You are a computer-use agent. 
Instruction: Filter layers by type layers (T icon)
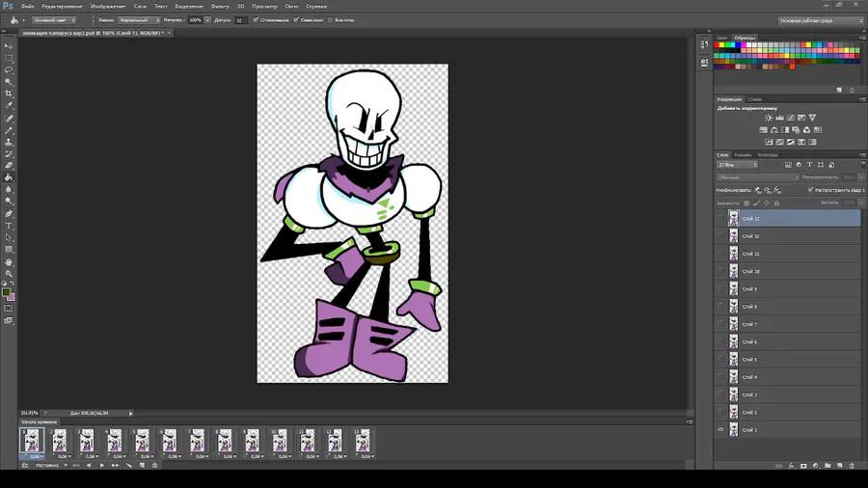809,165
